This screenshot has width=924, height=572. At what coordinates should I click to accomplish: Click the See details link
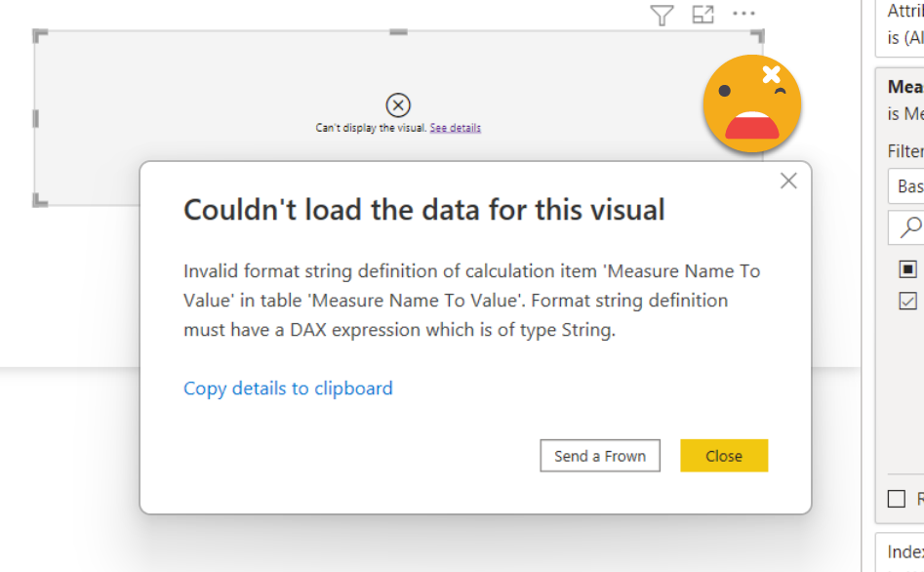455,128
